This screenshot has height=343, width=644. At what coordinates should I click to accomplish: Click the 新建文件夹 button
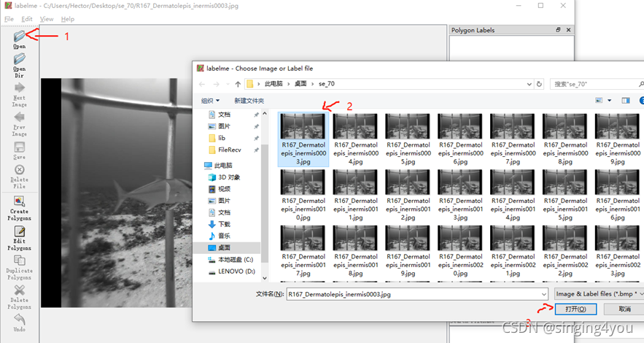pos(249,101)
